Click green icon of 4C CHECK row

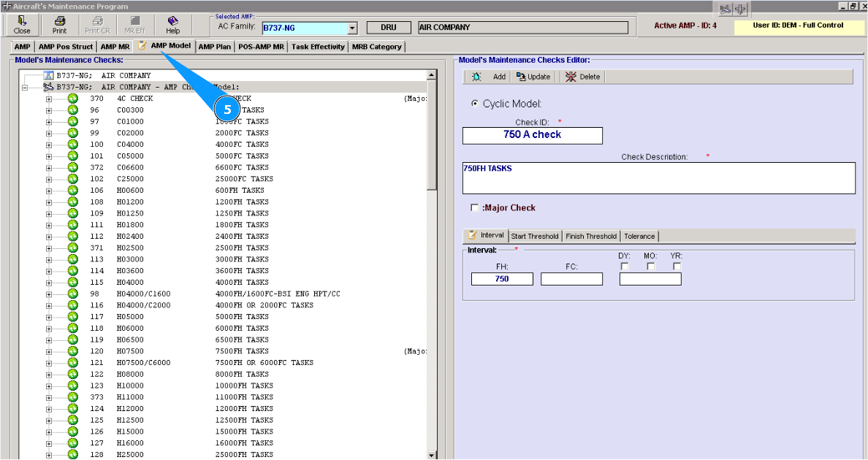[x=72, y=99]
